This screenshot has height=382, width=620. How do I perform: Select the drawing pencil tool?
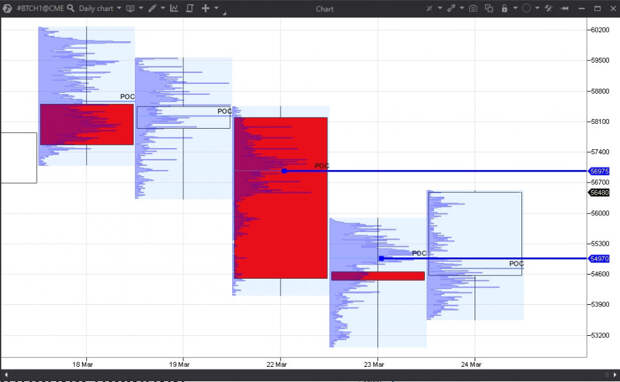pyautogui.click(x=152, y=8)
